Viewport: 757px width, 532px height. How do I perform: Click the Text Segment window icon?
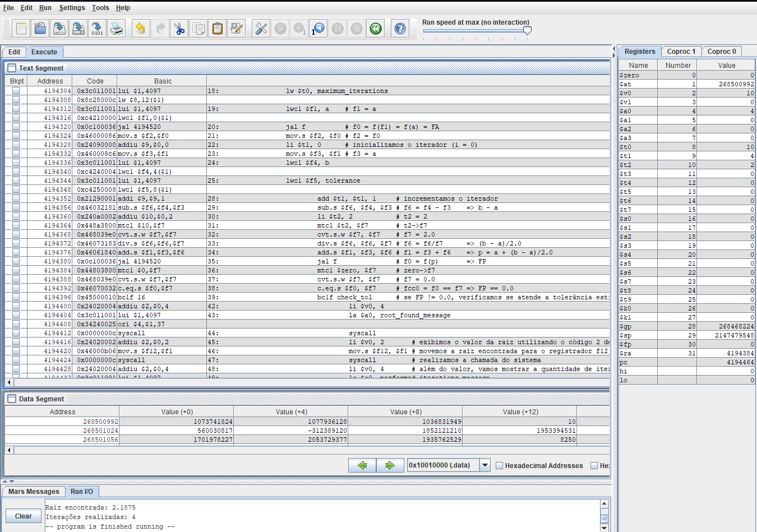point(12,68)
